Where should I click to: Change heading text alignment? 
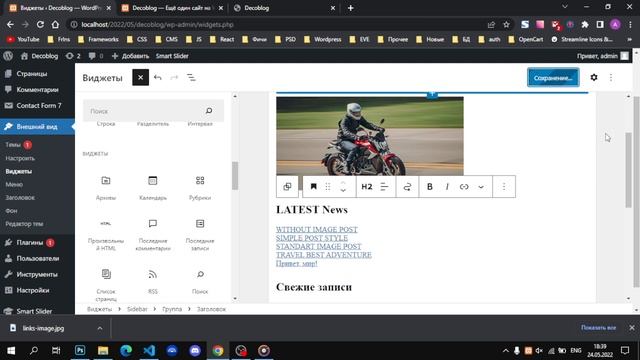pos(384,187)
